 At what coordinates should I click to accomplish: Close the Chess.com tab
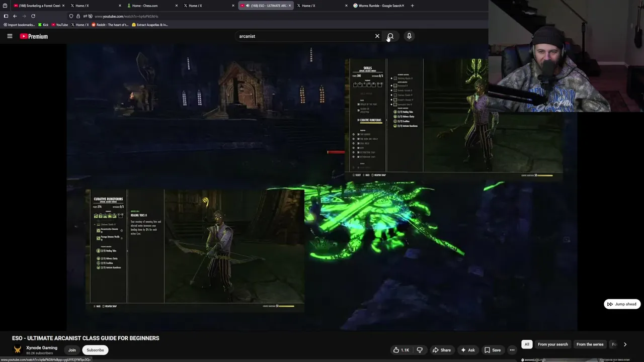pyautogui.click(x=177, y=6)
